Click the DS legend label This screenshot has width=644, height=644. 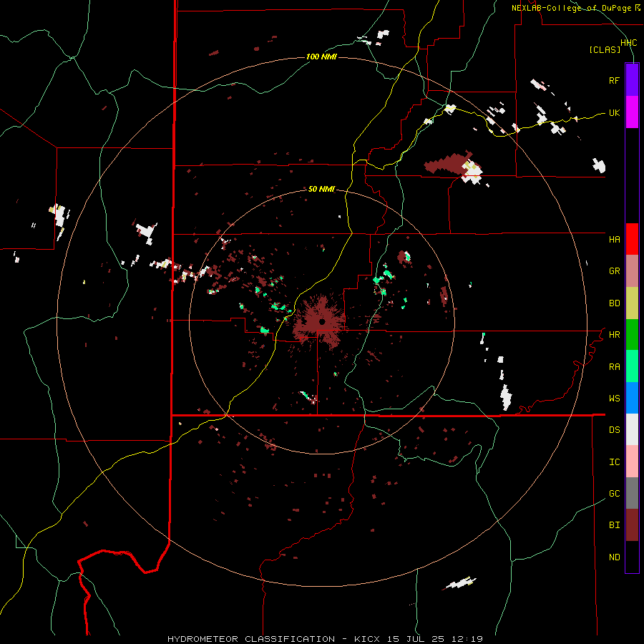614,430
